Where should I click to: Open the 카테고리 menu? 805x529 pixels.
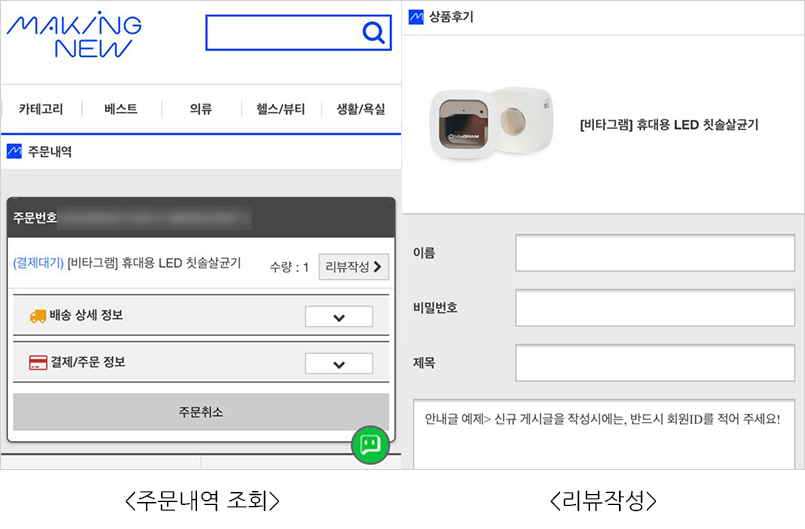pyautogui.click(x=41, y=109)
